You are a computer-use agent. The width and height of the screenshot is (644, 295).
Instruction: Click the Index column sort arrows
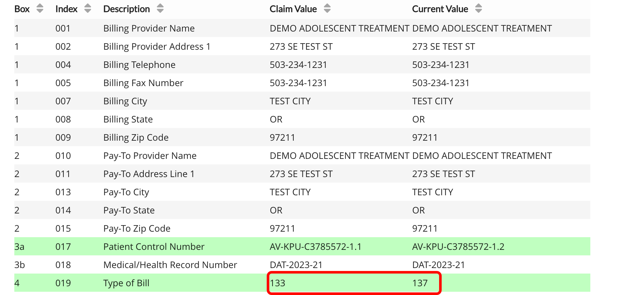click(87, 8)
